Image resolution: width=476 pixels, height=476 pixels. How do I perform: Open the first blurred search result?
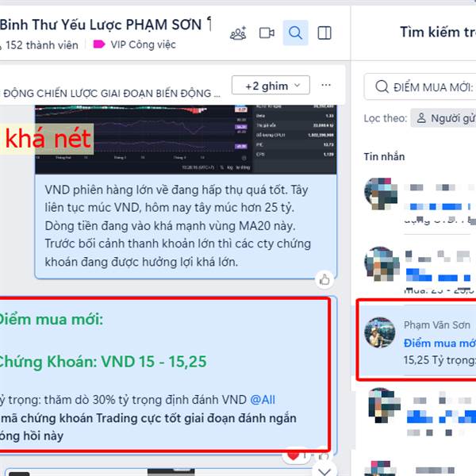pyautogui.click(x=420, y=201)
